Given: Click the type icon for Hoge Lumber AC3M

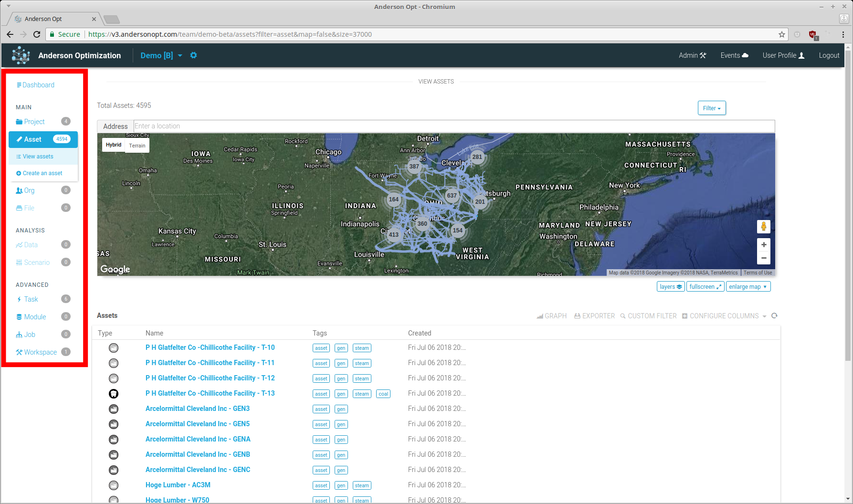Looking at the screenshot, I should coord(114,485).
